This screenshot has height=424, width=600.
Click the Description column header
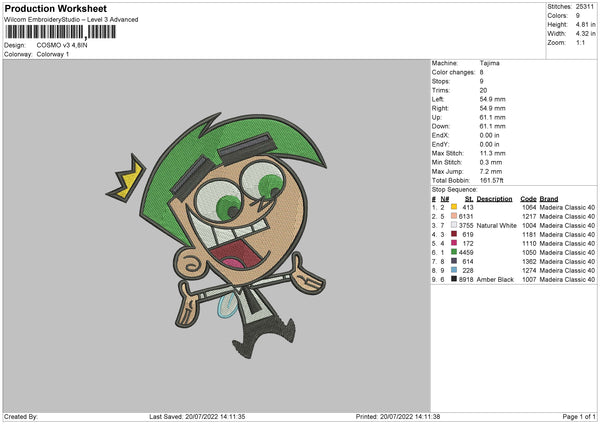[494, 198]
